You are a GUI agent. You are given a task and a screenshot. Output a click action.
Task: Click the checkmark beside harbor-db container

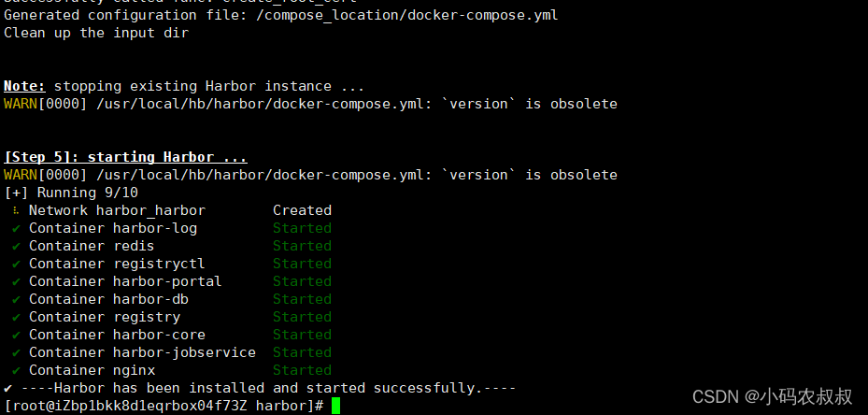pos(16,299)
